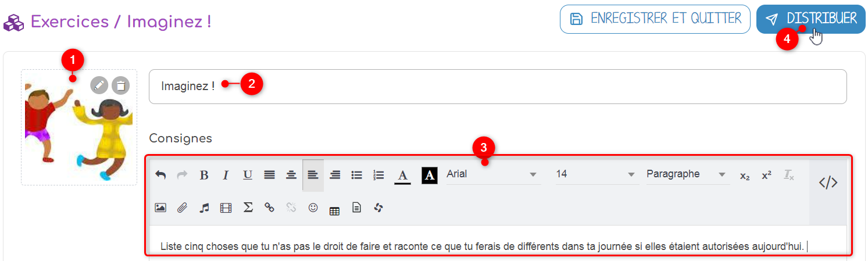This screenshot has width=868, height=261.
Task: Open the emoji smiley picker
Action: pos(313,207)
